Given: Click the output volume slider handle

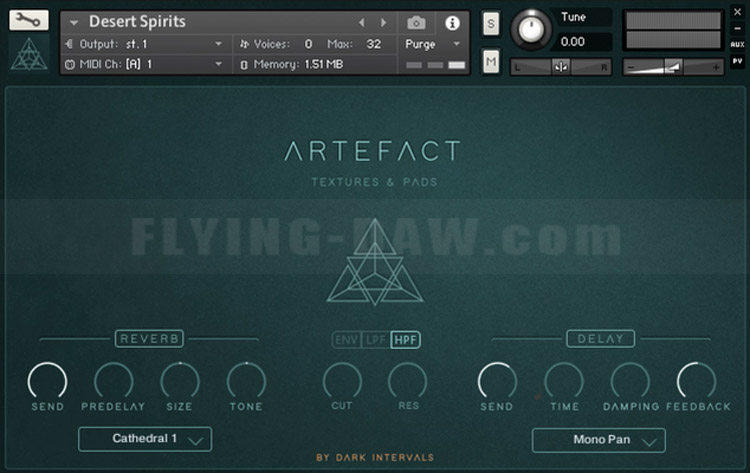Looking at the screenshot, I should click(673, 67).
